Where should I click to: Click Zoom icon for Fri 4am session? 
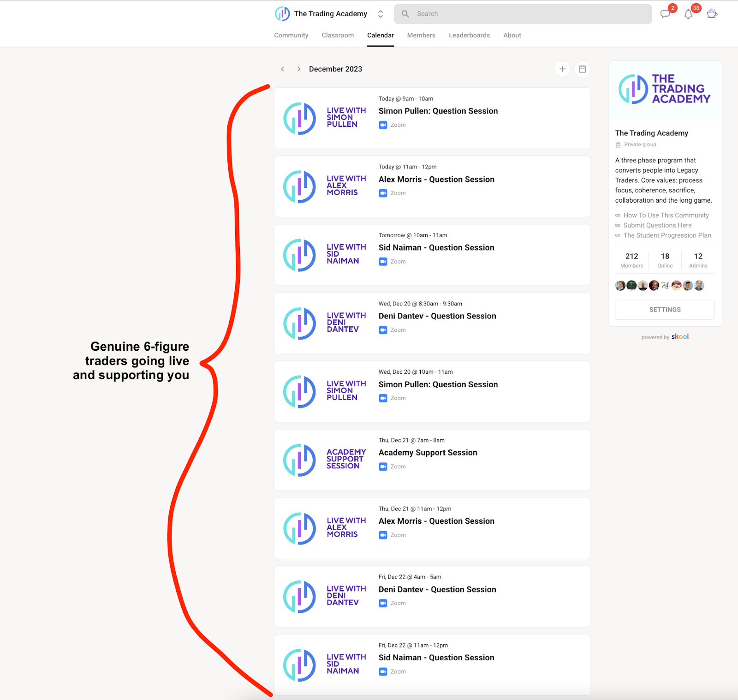click(383, 603)
